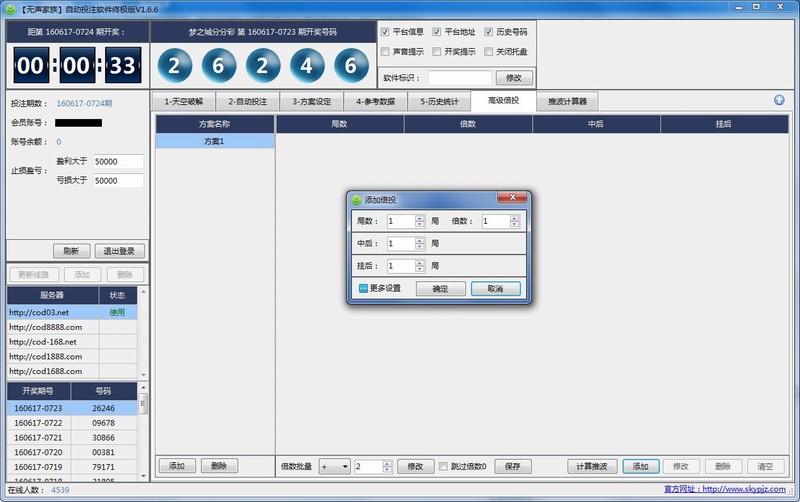Increase the 中后 spinner value
Viewport: 800px width, 502px height.
(420, 240)
